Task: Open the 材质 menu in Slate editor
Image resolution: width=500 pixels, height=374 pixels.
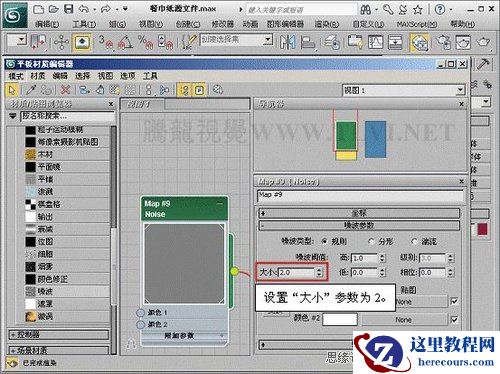Action: coord(38,76)
